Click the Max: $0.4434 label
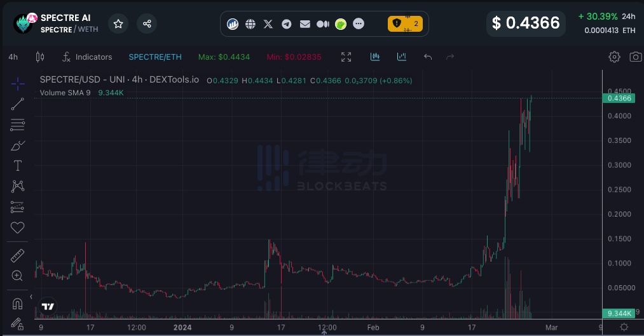The image size is (644, 336). pyautogui.click(x=224, y=57)
